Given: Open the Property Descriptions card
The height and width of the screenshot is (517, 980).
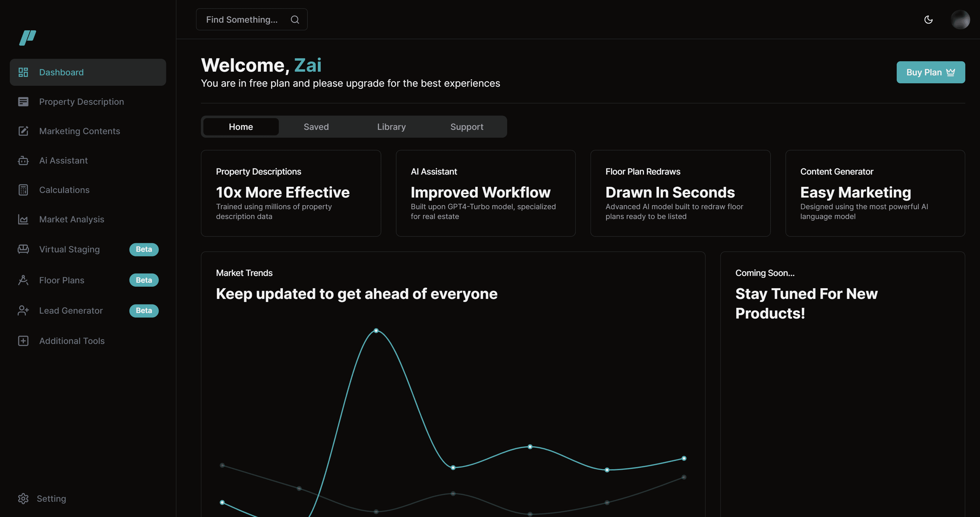Looking at the screenshot, I should (x=291, y=193).
